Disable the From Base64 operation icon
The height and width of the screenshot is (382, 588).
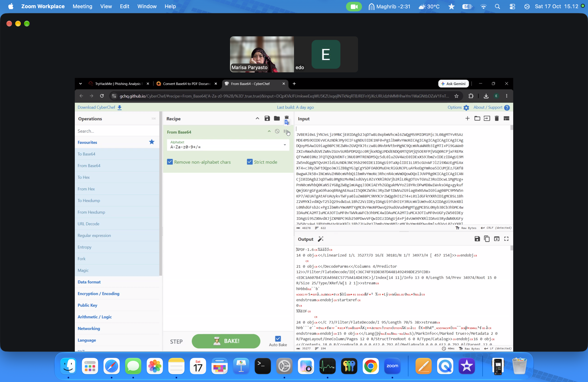(x=277, y=131)
